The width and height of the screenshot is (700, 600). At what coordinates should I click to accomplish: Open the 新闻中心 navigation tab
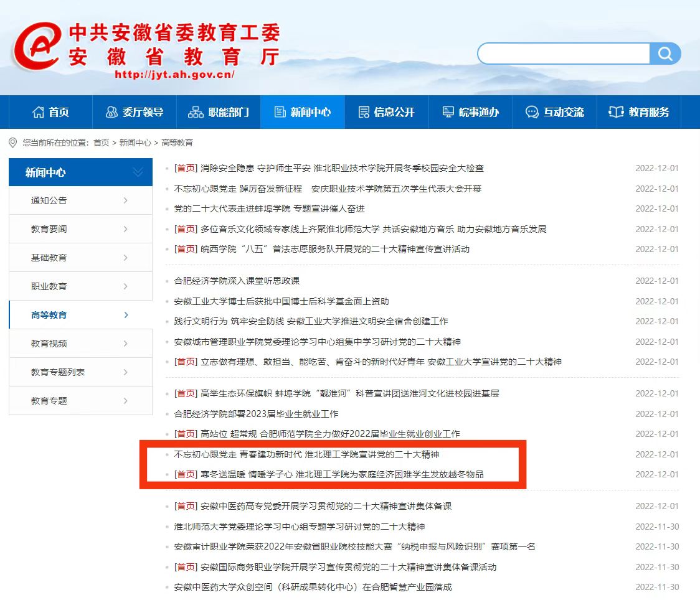303,112
